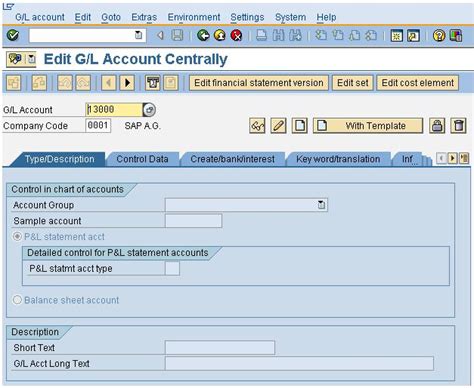
Task: Open small dropdown next to title icon
Action: tap(31, 59)
